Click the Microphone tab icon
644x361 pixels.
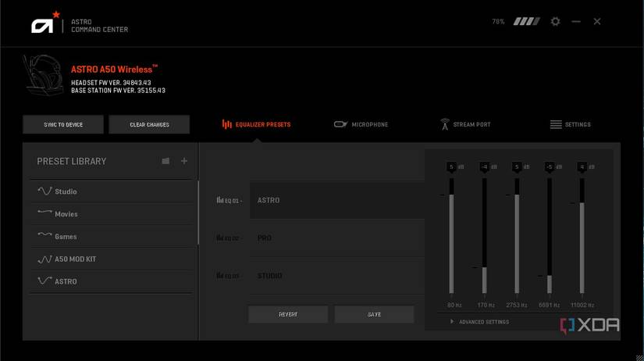340,124
